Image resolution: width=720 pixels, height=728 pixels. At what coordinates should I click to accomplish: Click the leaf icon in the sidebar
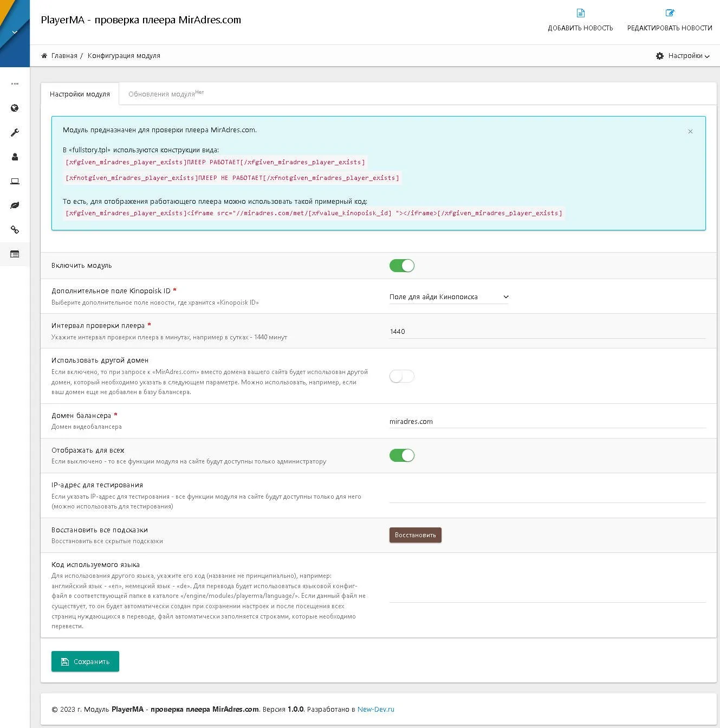(15, 205)
